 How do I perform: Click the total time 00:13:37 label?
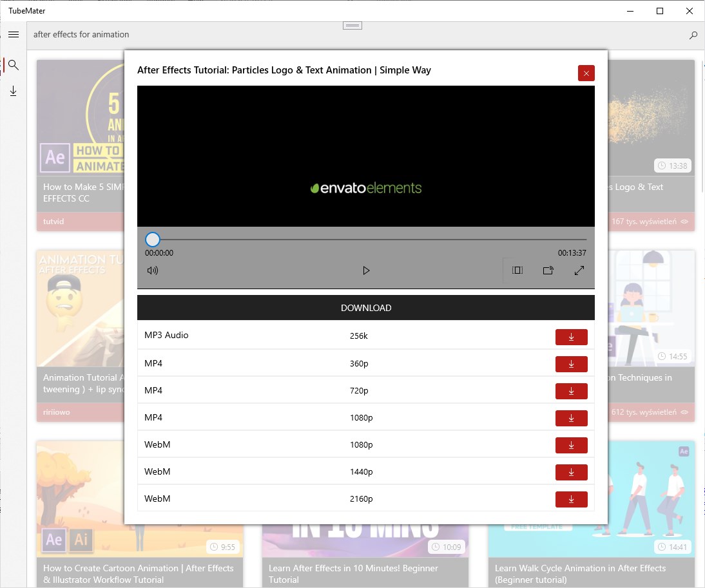(x=572, y=253)
